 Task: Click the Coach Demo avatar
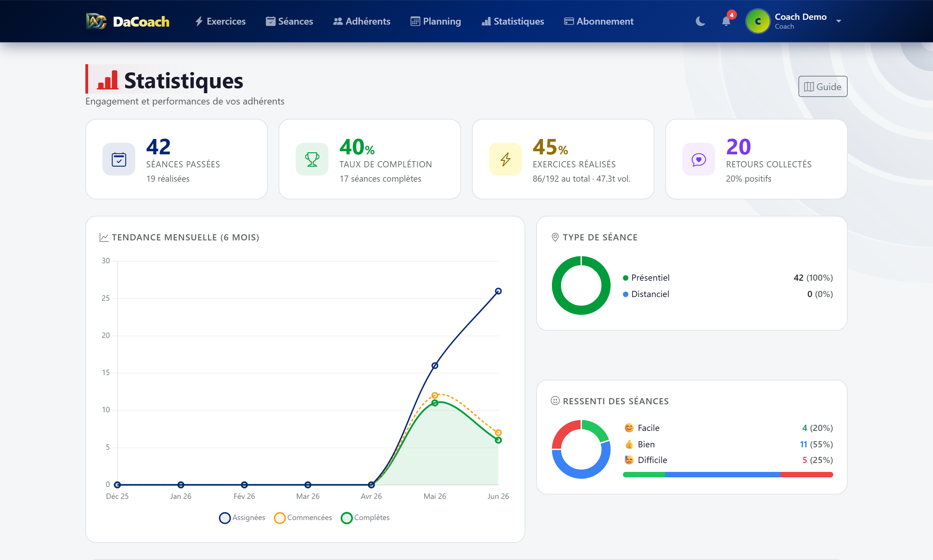(x=757, y=21)
